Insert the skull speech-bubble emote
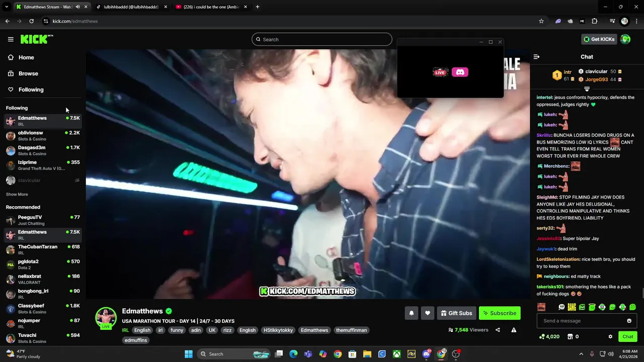The height and width of the screenshot is (362, 644). (561, 307)
